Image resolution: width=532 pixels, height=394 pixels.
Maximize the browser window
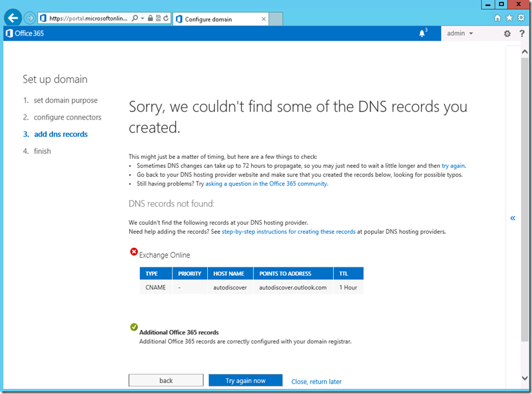[x=501, y=5]
